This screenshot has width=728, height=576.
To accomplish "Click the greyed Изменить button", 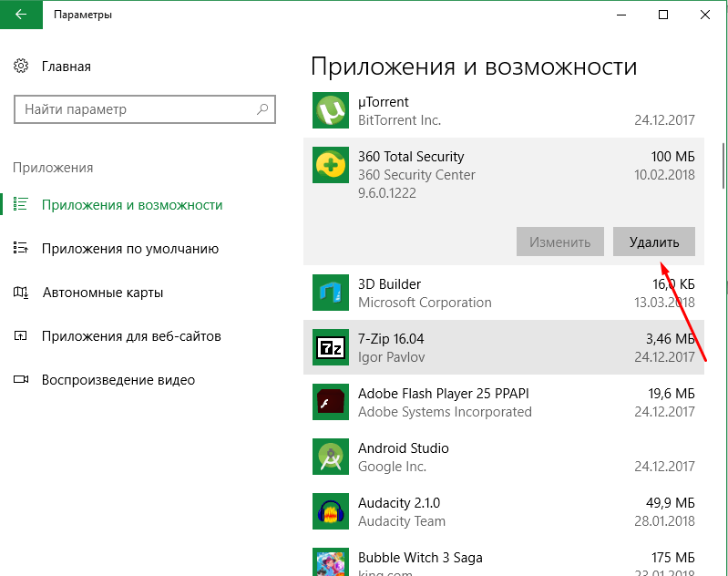I will pos(560,242).
